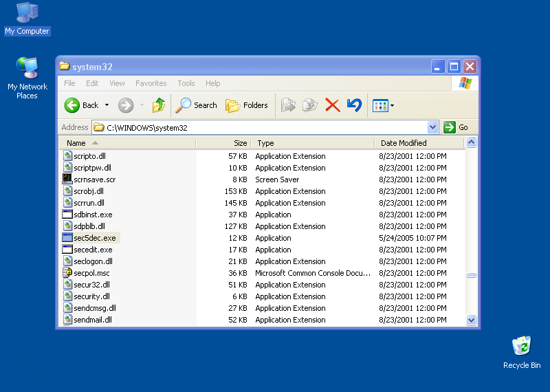Open the Back history dropdown arrow
Image resolution: width=550 pixels, height=392 pixels.
(107, 105)
